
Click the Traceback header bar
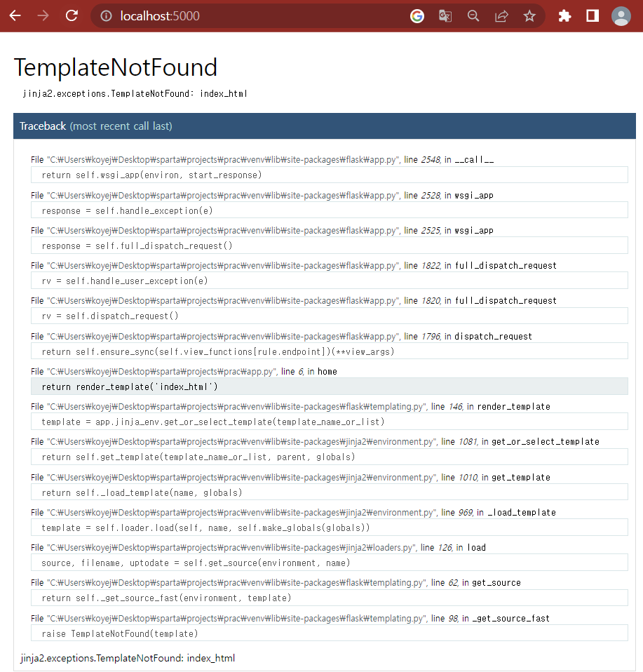tap(324, 126)
